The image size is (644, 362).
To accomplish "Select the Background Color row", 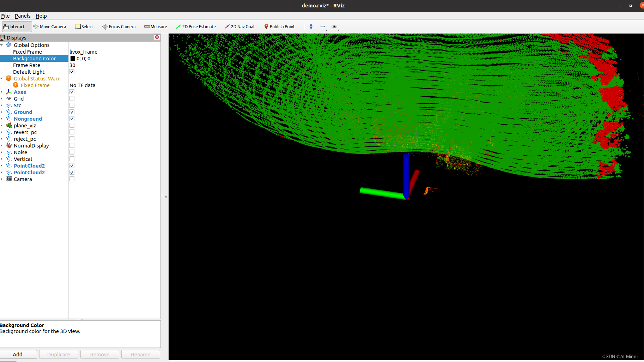I will 80,58.
